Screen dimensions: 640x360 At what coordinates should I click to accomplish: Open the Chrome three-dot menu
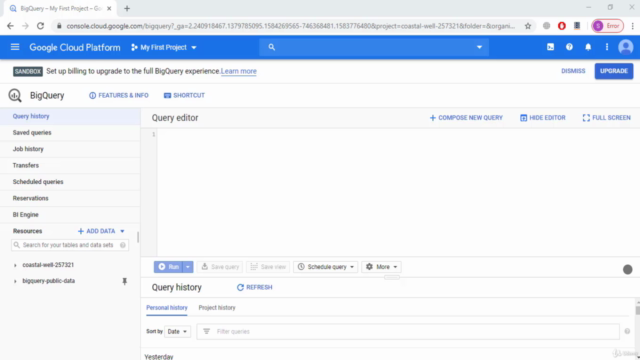coord(632,26)
